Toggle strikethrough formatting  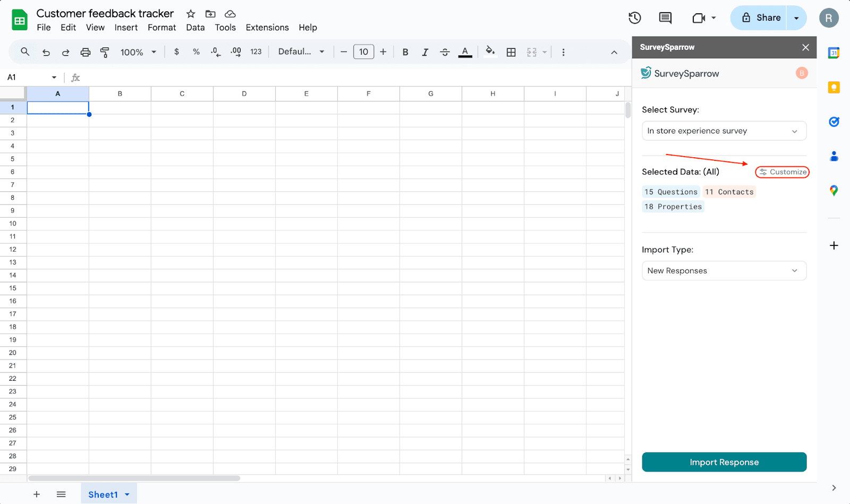coord(445,52)
